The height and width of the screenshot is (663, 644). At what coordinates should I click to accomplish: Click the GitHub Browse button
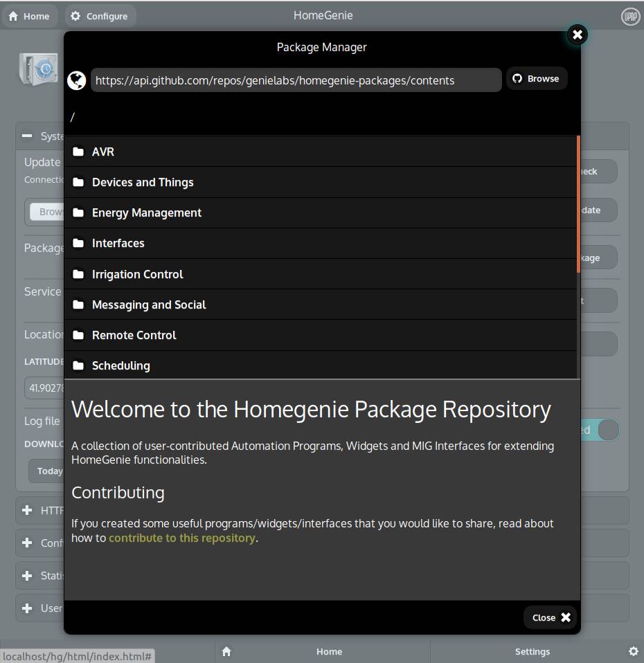point(536,79)
